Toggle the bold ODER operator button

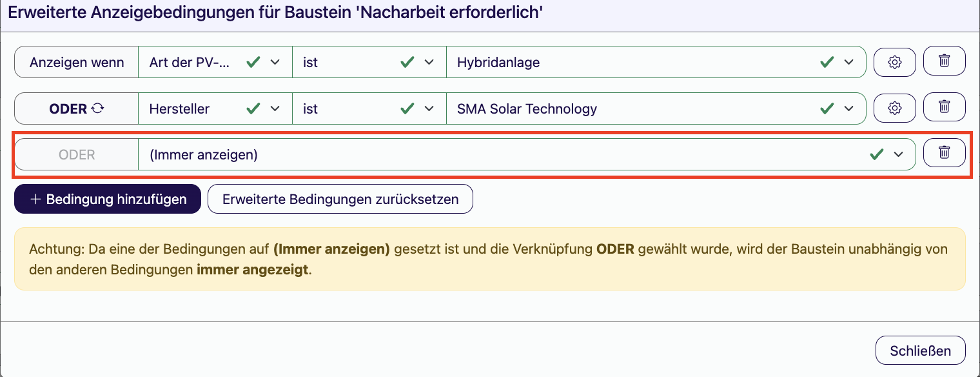click(x=77, y=108)
